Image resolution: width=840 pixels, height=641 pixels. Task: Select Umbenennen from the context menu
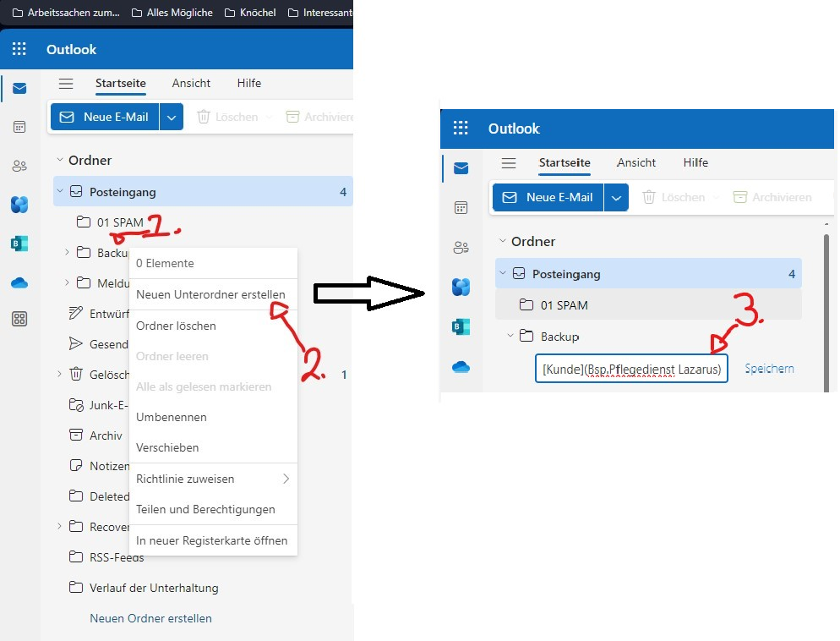point(172,417)
